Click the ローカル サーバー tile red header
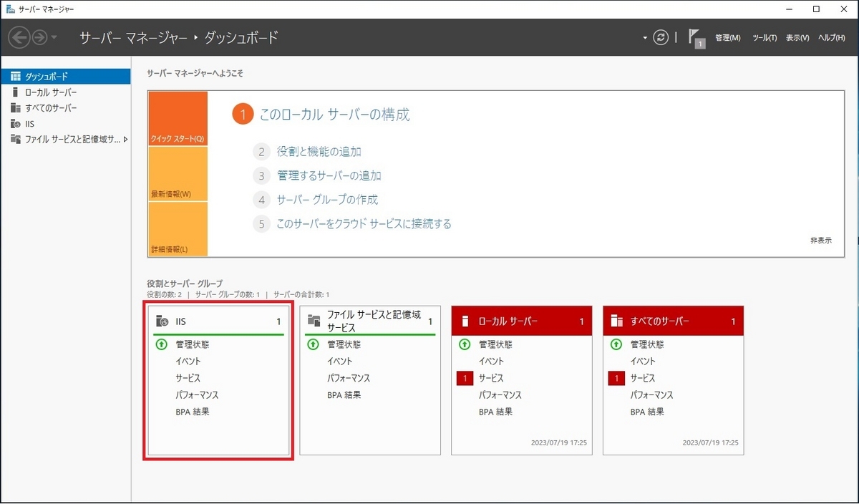This screenshot has height=504, width=859. [x=522, y=321]
